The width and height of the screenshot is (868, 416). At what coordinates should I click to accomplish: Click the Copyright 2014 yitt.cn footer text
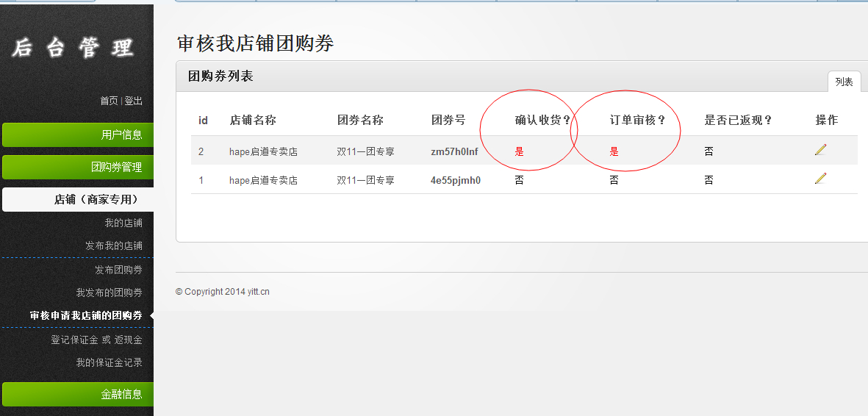pos(223,291)
